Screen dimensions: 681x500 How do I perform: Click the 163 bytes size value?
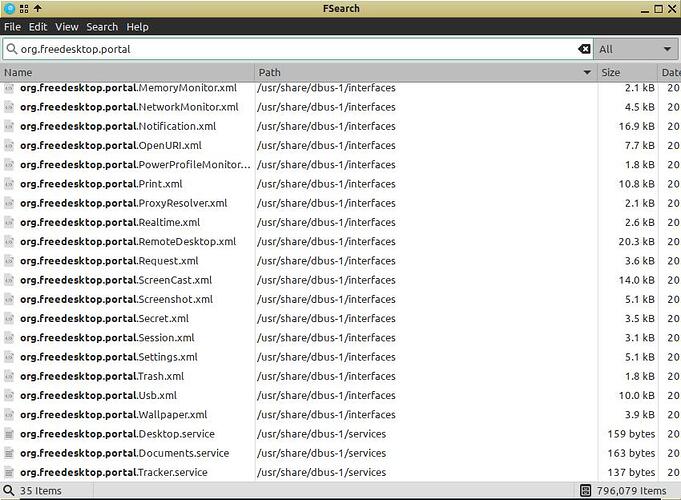[631, 453]
